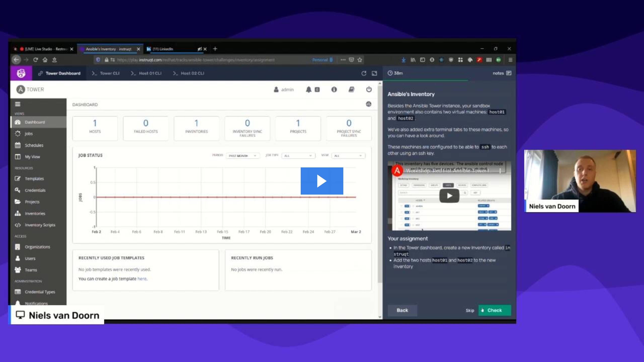The width and height of the screenshot is (644, 362).
Task: Open the admin user profile
Action: 284,89
